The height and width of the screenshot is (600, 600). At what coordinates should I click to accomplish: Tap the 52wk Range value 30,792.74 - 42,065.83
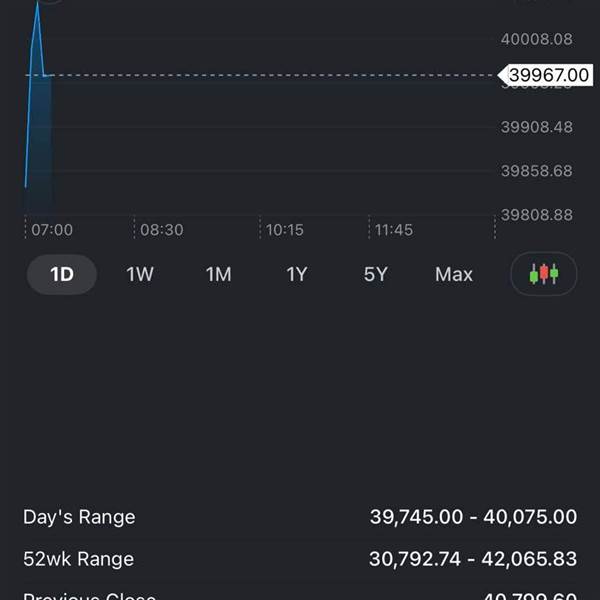[x=473, y=559]
